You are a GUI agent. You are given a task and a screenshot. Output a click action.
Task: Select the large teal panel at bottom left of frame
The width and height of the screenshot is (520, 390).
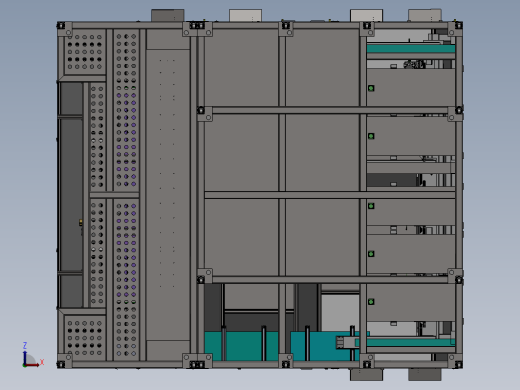click(x=241, y=346)
